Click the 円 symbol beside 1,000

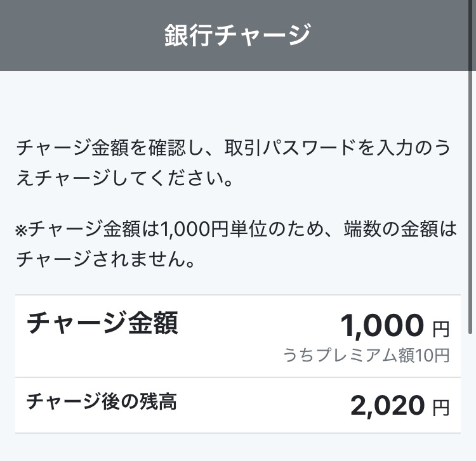pos(440,329)
